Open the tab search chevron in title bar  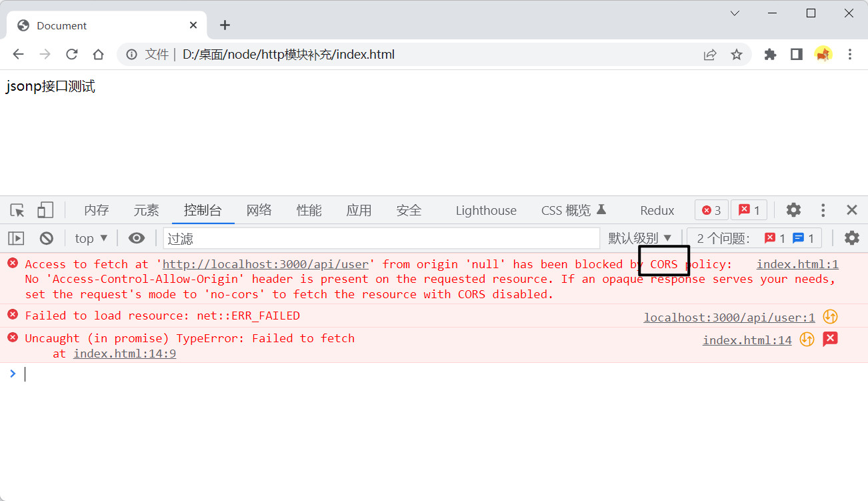point(735,13)
